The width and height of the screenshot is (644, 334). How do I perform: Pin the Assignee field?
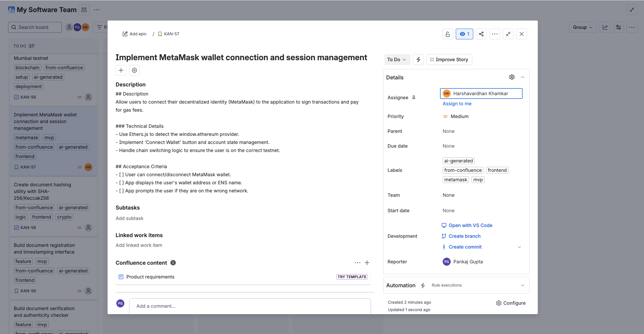point(414,98)
